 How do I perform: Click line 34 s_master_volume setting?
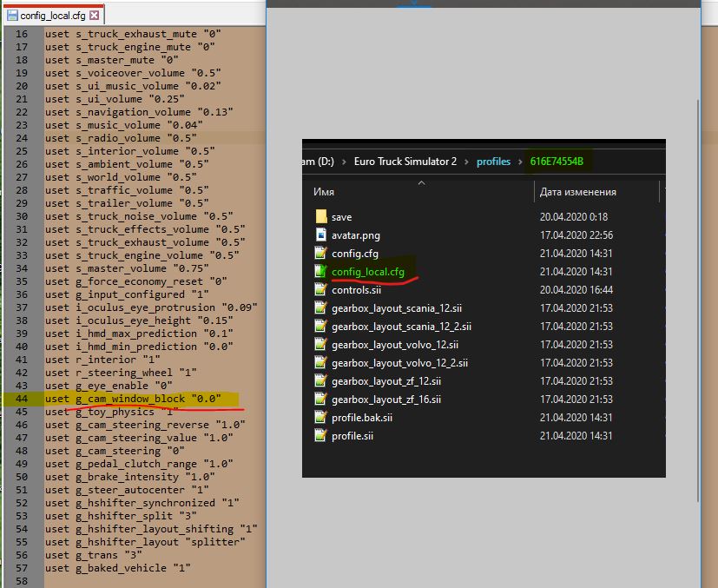point(127,268)
